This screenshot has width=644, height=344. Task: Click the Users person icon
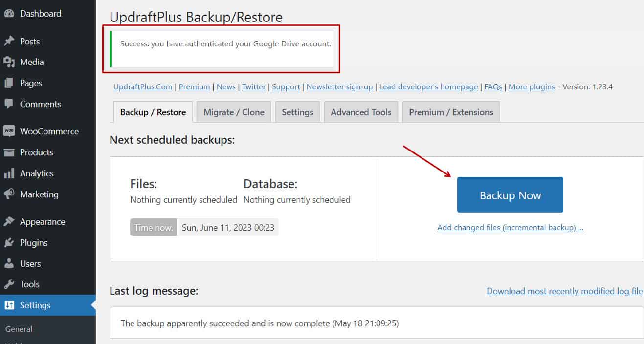9,264
